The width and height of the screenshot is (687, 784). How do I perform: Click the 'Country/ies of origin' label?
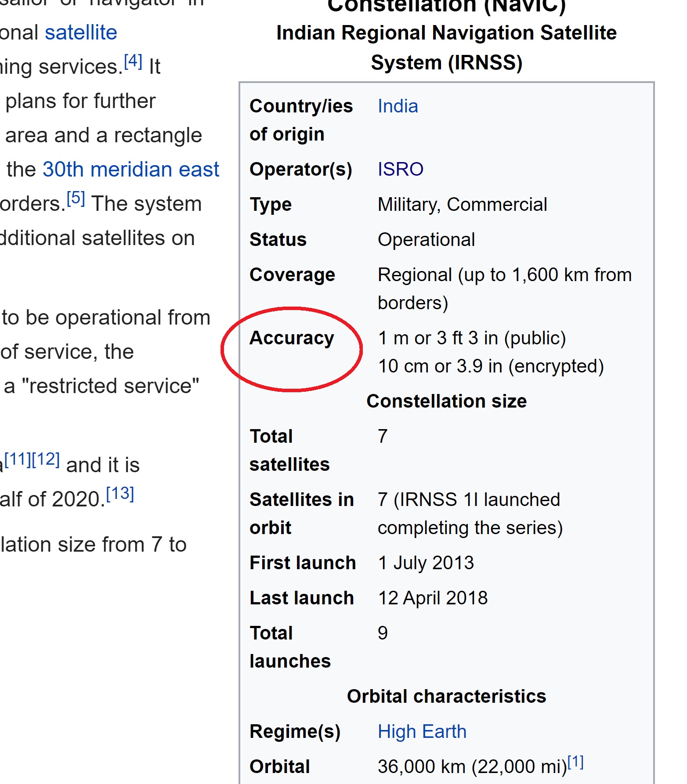click(x=301, y=120)
